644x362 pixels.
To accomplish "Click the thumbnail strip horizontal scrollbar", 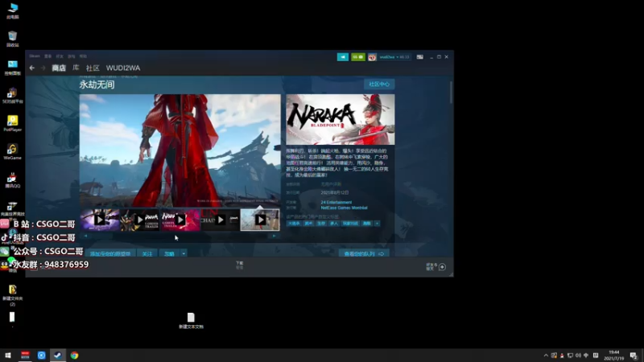I will pos(180,236).
